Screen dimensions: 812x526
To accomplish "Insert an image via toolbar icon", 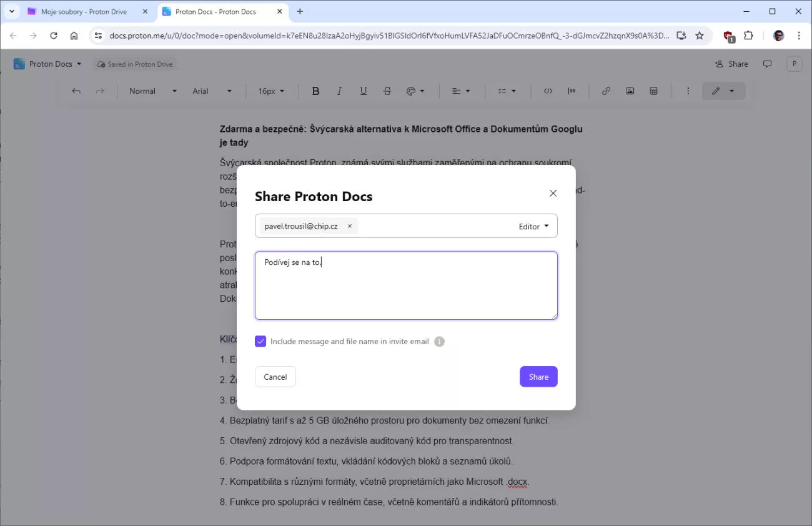I will pyautogui.click(x=630, y=91).
